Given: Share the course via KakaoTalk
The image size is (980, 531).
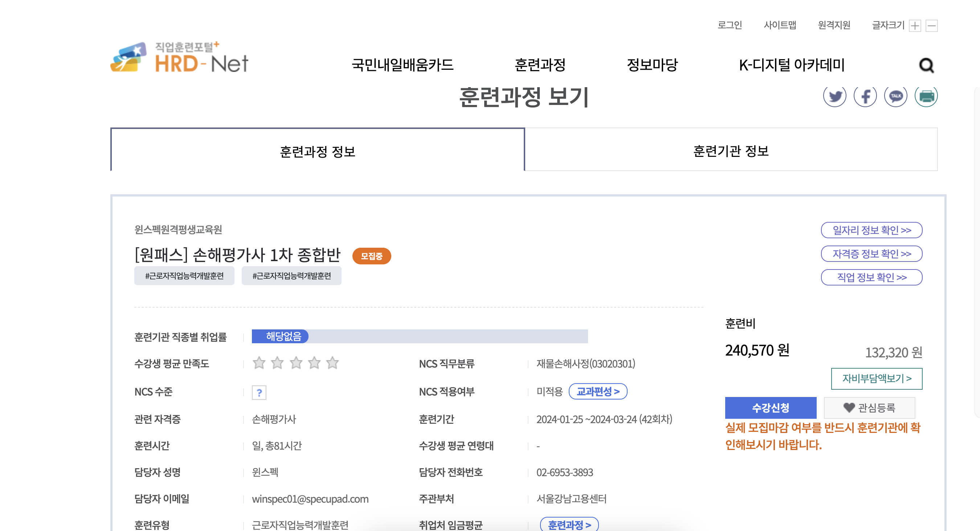Looking at the screenshot, I should pyautogui.click(x=896, y=97).
